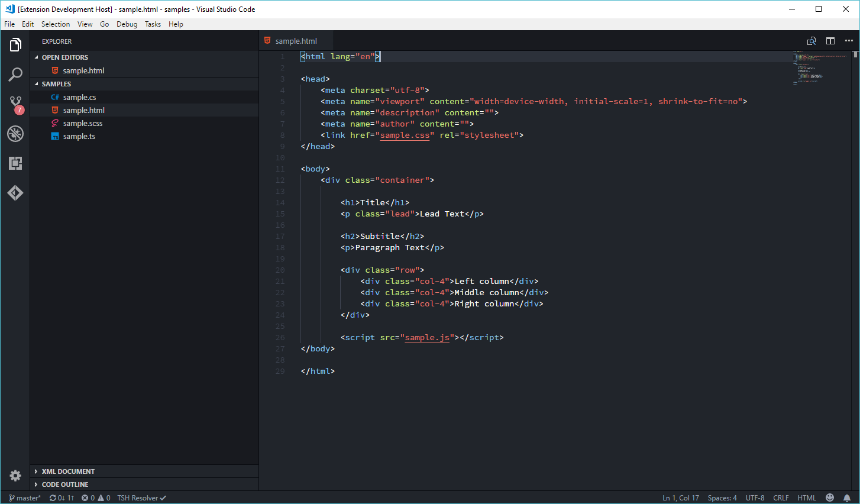The width and height of the screenshot is (860, 504).
Task: Change indentation via Spaces: 4
Action: coord(722,497)
